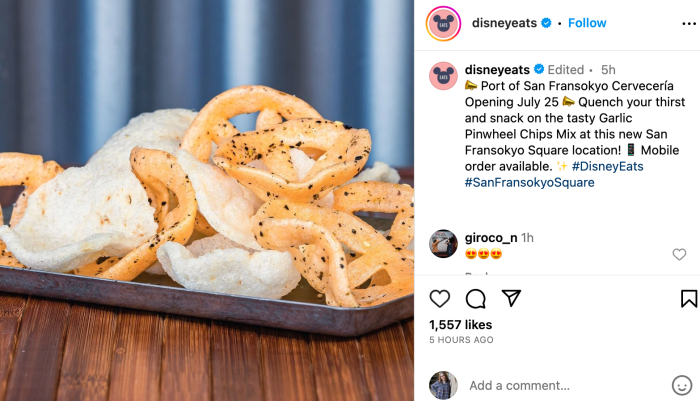The height and width of the screenshot is (401, 700).
Task: Save post with the bookmark icon
Action: 689,299
